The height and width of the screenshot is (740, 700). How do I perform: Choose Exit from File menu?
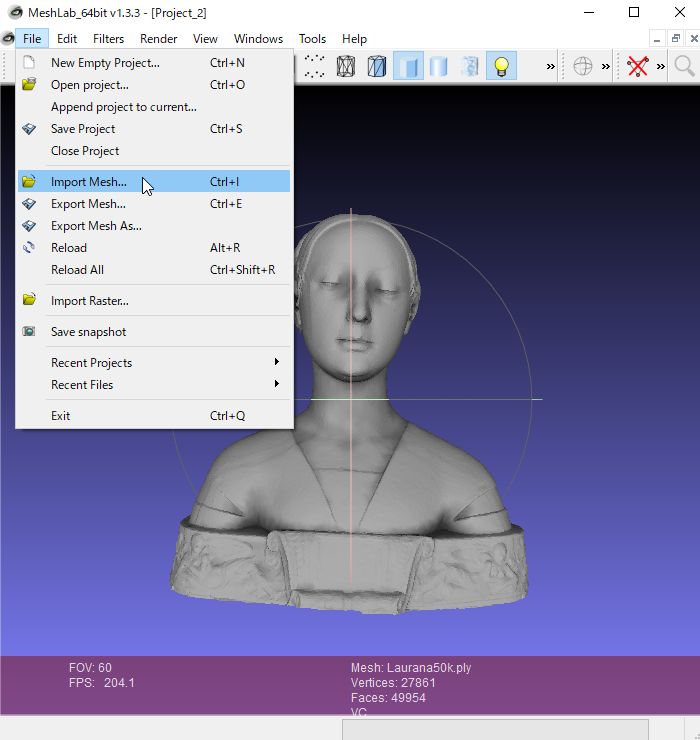point(154,416)
